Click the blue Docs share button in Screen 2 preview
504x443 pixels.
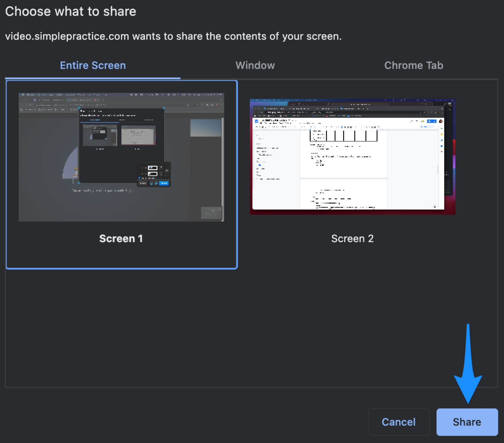click(x=432, y=121)
